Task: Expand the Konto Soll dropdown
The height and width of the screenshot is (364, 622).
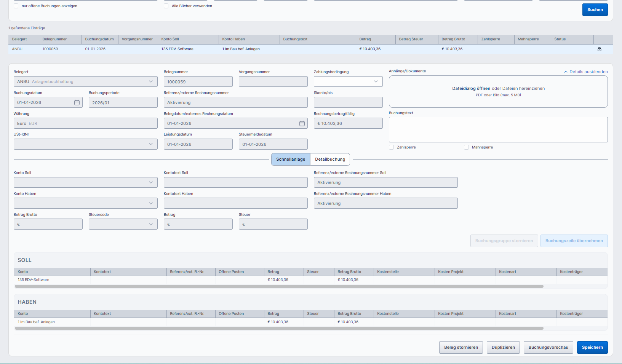Action: [x=85, y=182]
